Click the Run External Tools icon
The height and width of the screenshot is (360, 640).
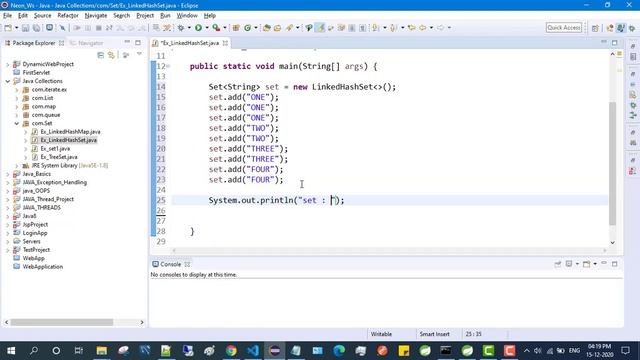click(x=216, y=28)
